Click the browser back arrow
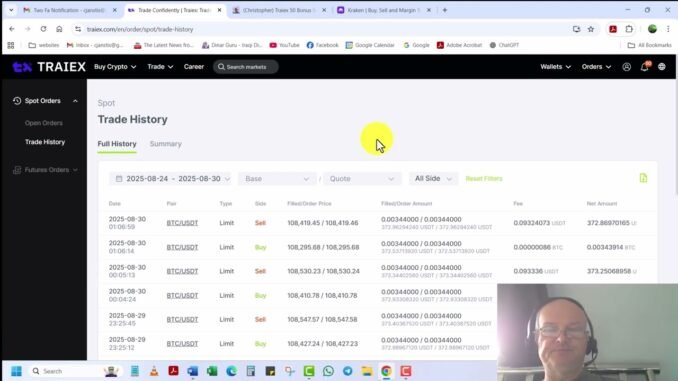The image size is (678, 381). [12, 29]
